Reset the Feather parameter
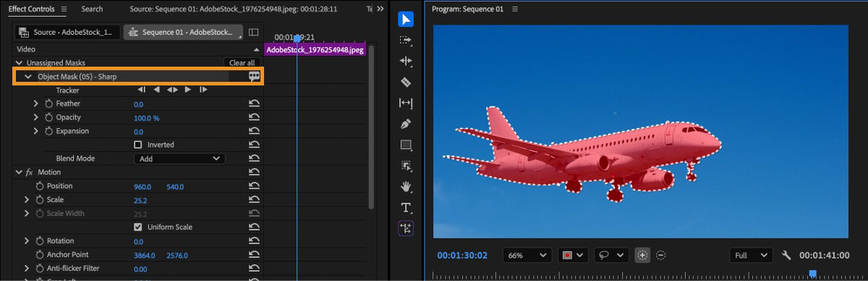The height and width of the screenshot is (281, 868). 254,104
